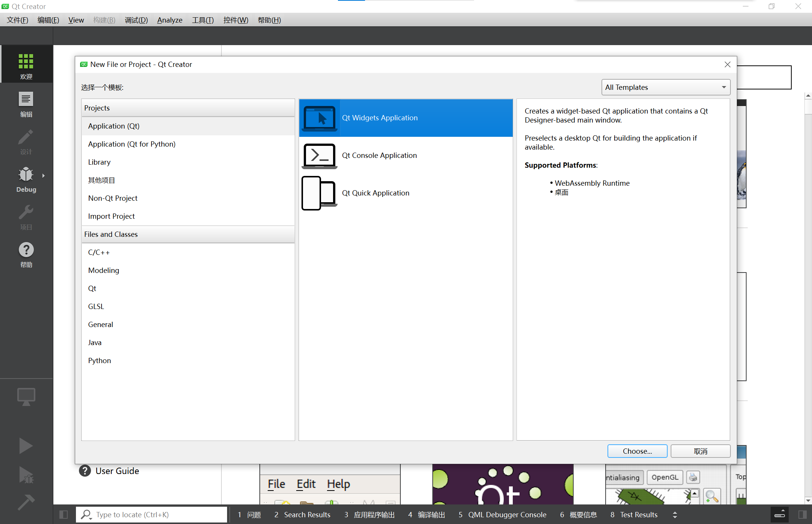Image resolution: width=812 pixels, height=524 pixels.
Task: Select Application (Qt for Python) category
Action: point(188,144)
